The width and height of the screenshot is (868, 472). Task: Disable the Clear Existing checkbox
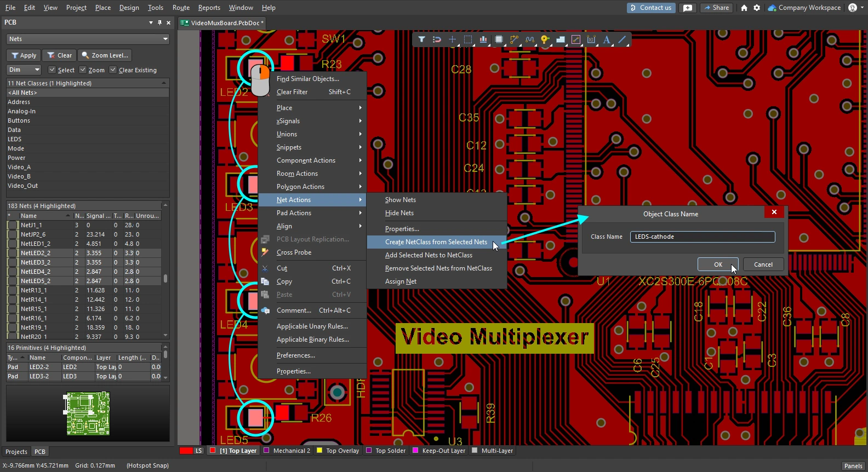tap(113, 70)
